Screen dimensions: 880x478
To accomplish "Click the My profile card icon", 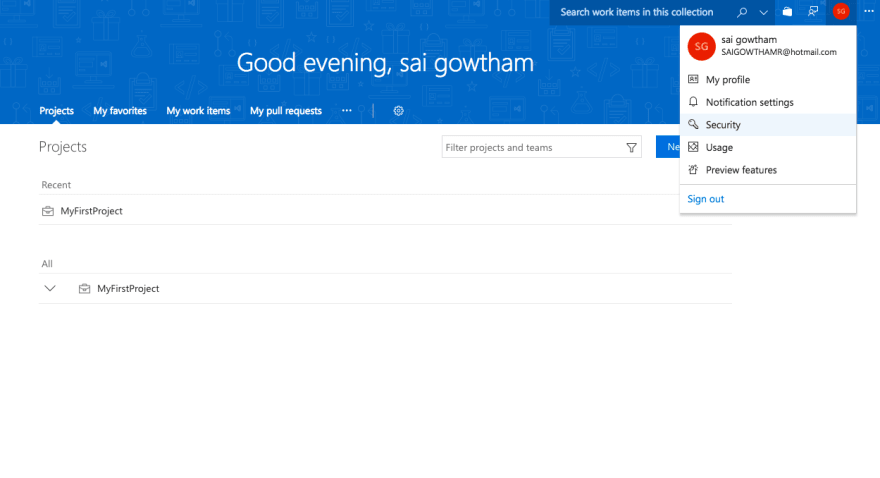I will coord(694,79).
